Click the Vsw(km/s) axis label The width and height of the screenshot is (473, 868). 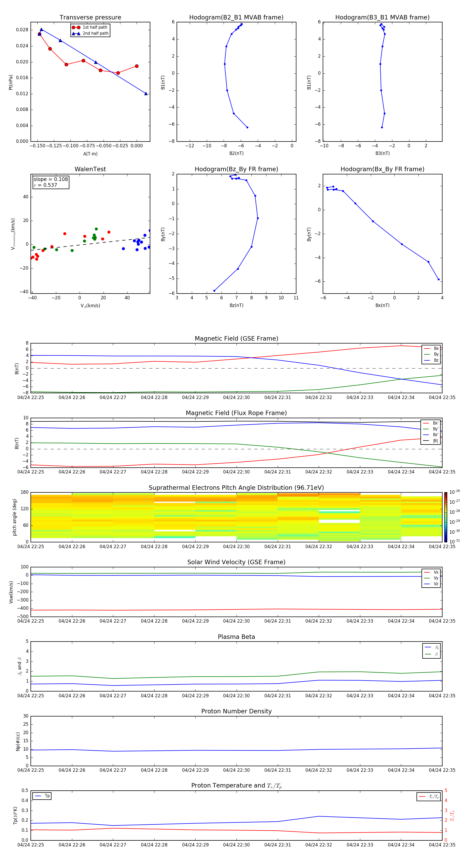click(11, 592)
